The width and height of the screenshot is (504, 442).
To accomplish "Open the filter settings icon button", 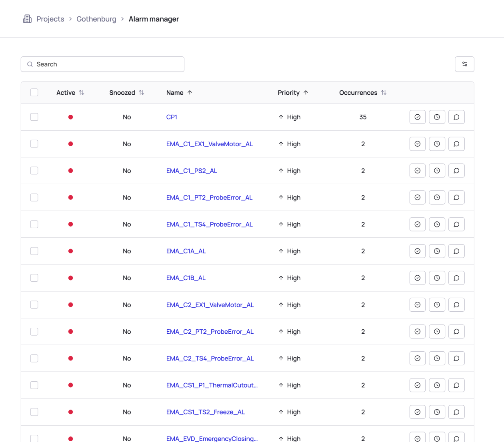I will [x=464, y=64].
